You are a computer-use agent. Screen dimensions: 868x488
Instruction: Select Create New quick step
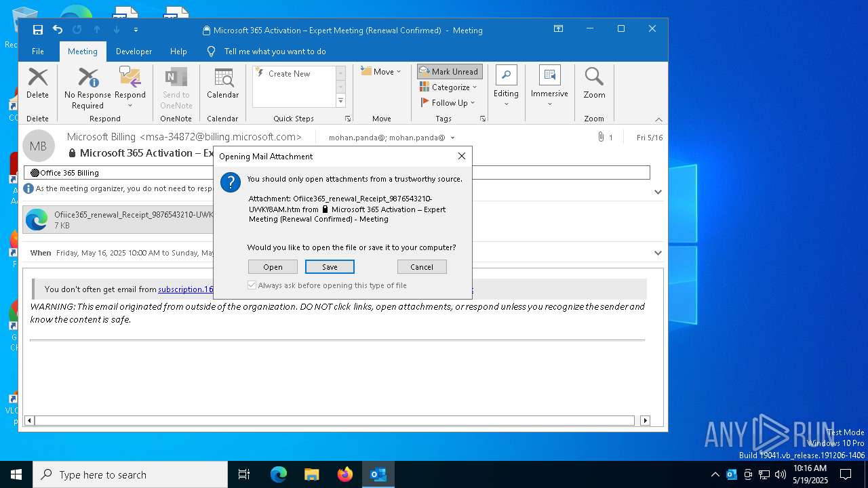(x=289, y=74)
